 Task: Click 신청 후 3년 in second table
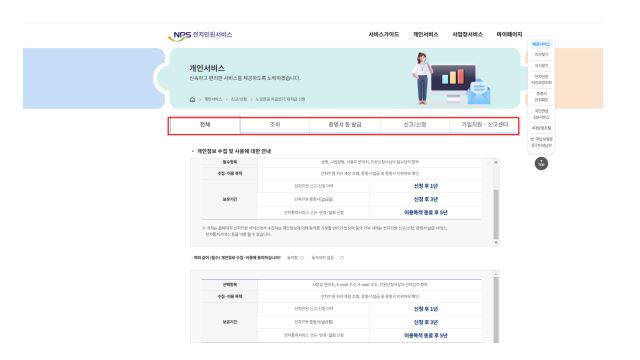point(426,322)
